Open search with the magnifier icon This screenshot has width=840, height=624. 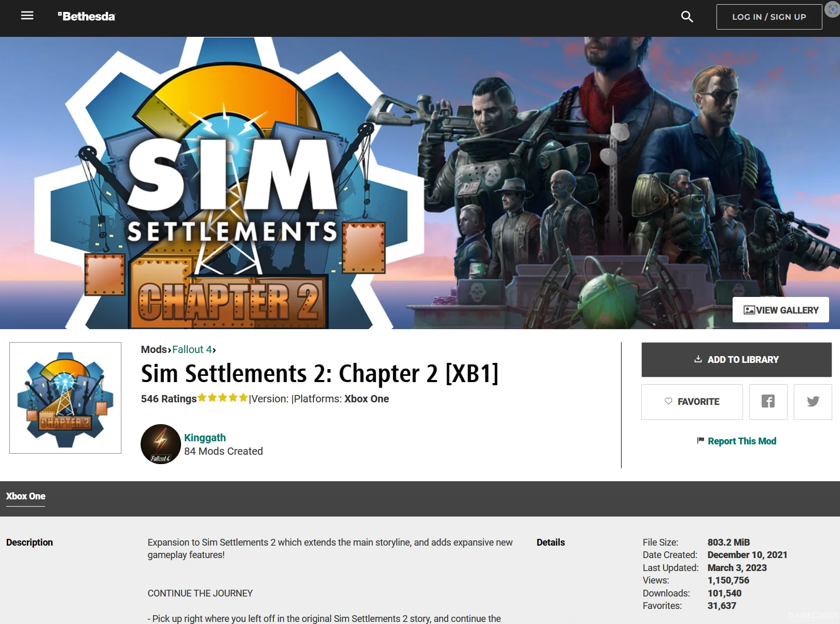pos(687,17)
